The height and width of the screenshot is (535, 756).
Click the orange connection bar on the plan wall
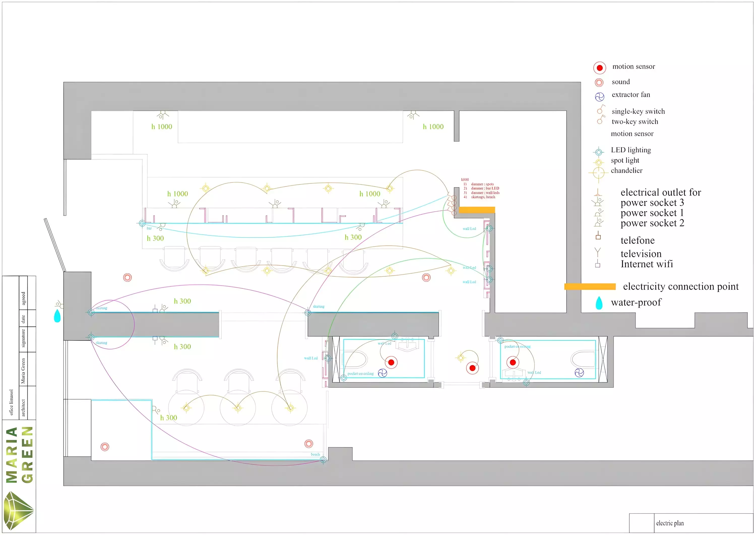(477, 210)
